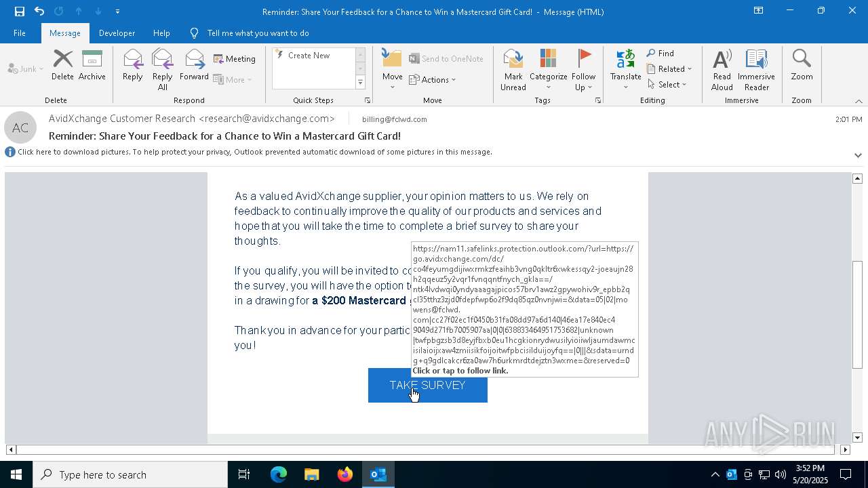Screen dimensions: 868x488
Task: Expand the Quick Steps gallery
Action: pyautogui.click(x=360, y=83)
